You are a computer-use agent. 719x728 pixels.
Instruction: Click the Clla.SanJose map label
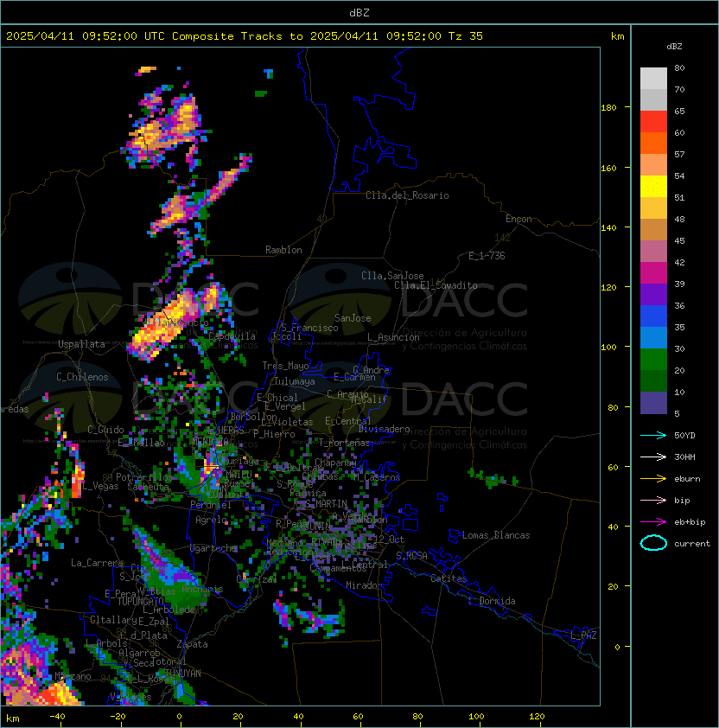click(x=392, y=276)
